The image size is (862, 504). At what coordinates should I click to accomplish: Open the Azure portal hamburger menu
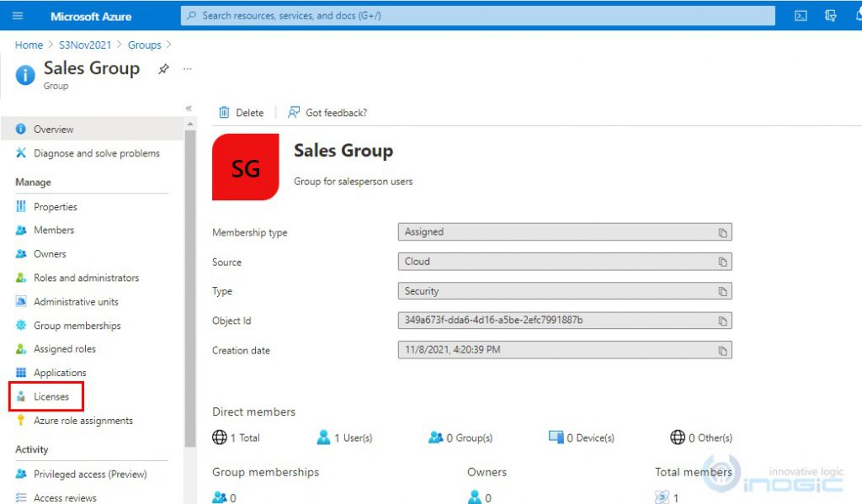18,16
